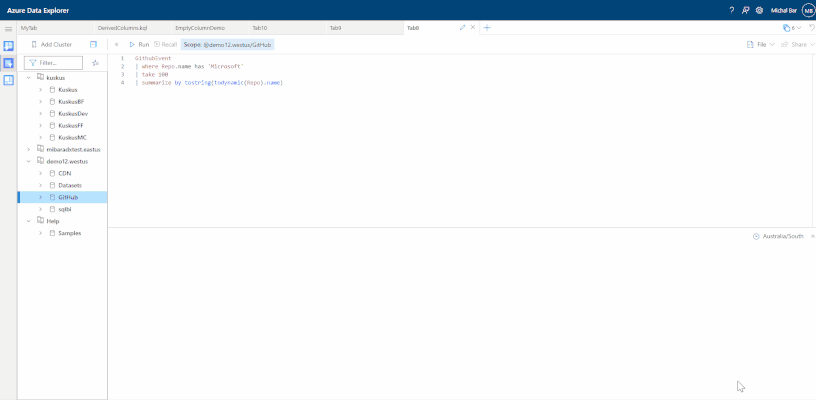Open the Share dropdown menu

tap(798, 45)
